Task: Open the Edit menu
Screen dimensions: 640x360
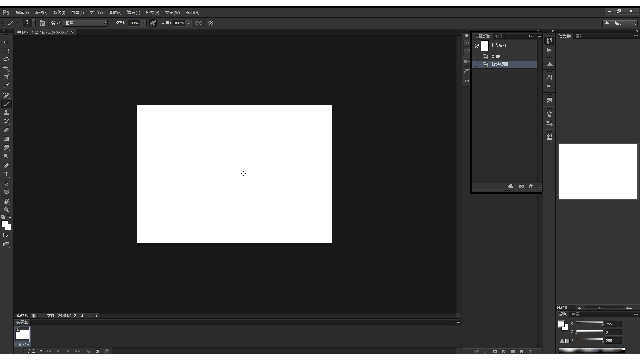Action: pos(40,13)
